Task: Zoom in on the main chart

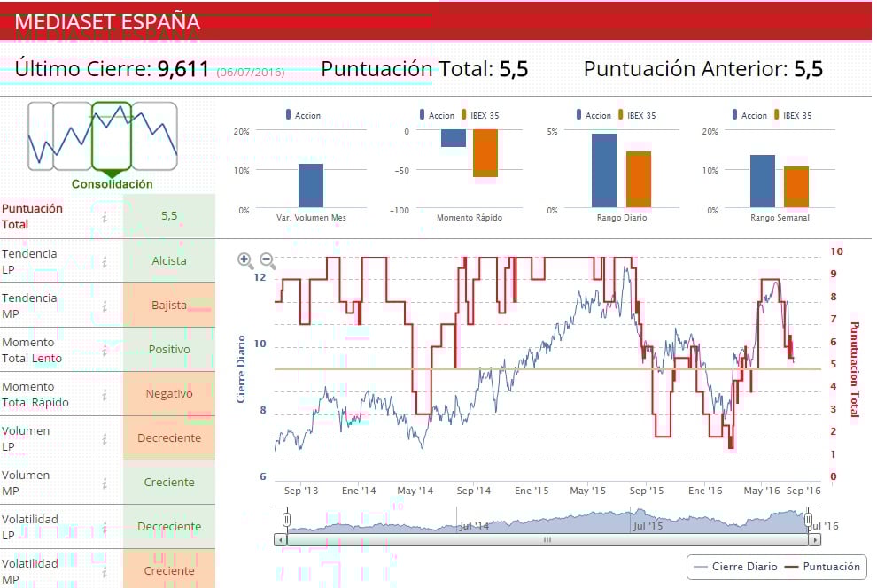Action: click(245, 259)
